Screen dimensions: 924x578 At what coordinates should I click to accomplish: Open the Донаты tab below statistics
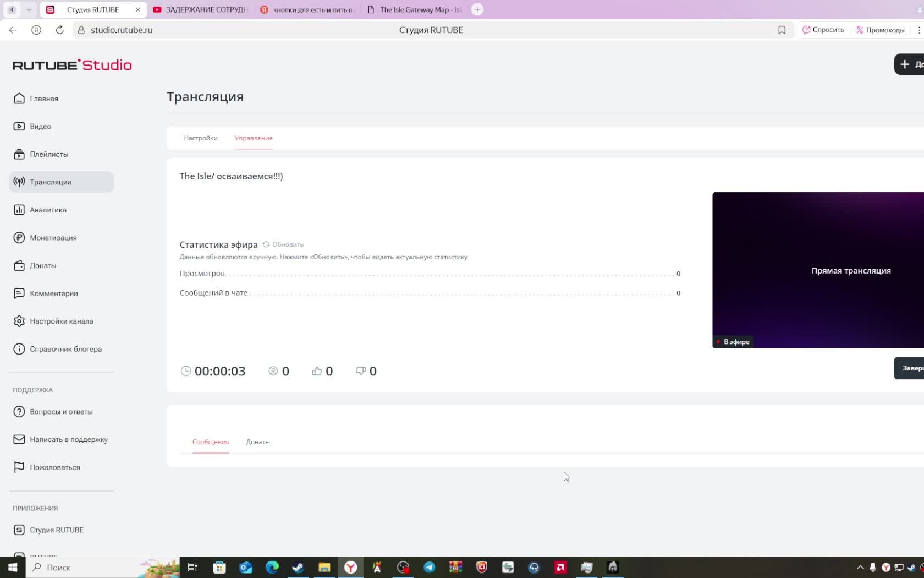[x=258, y=442]
